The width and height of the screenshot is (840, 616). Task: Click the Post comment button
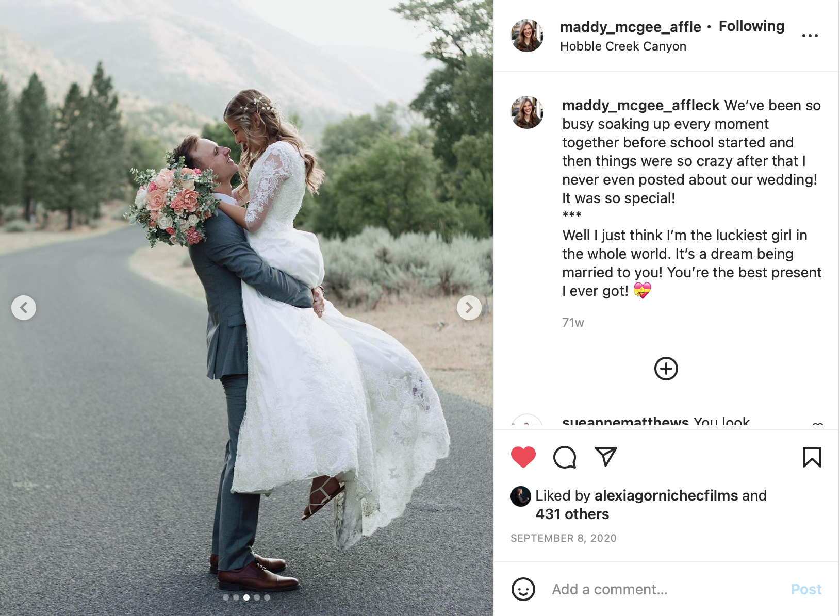click(806, 589)
